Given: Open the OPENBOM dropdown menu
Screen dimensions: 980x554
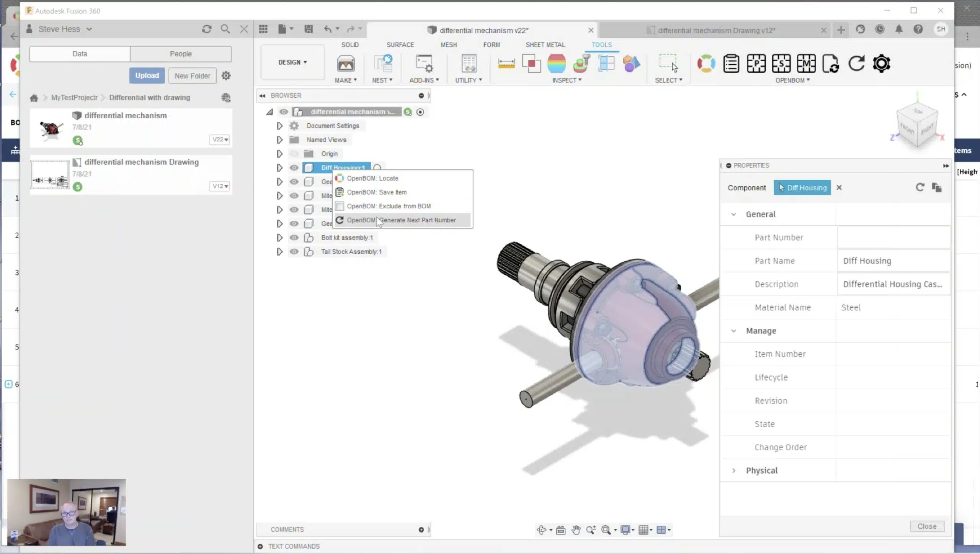Looking at the screenshot, I should coord(792,80).
